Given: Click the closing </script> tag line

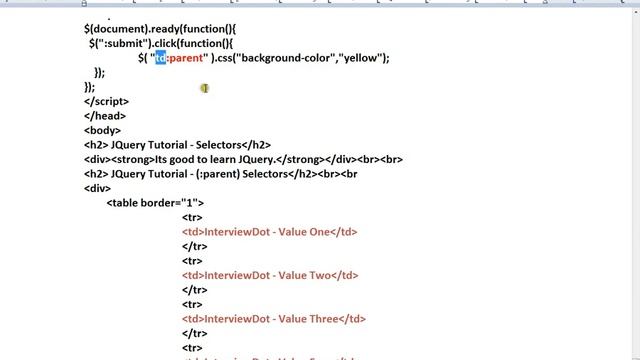Looking at the screenshot, I should (x=107, y=102).
